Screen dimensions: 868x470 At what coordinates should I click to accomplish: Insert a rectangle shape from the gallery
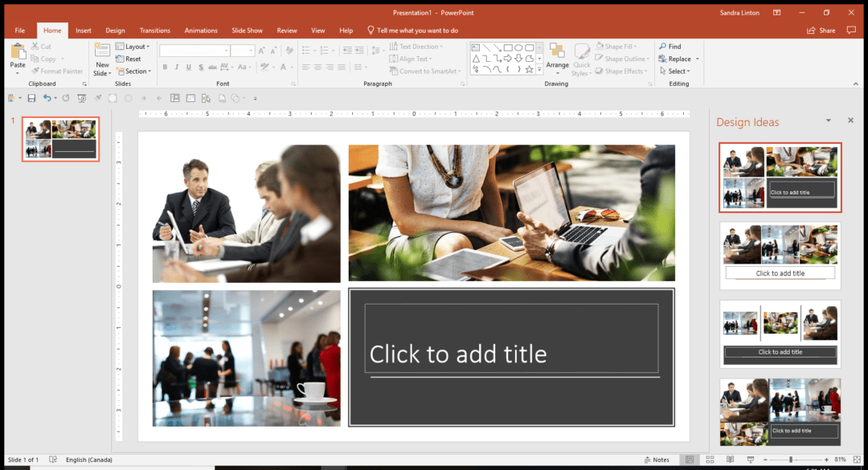pos(508,47)
